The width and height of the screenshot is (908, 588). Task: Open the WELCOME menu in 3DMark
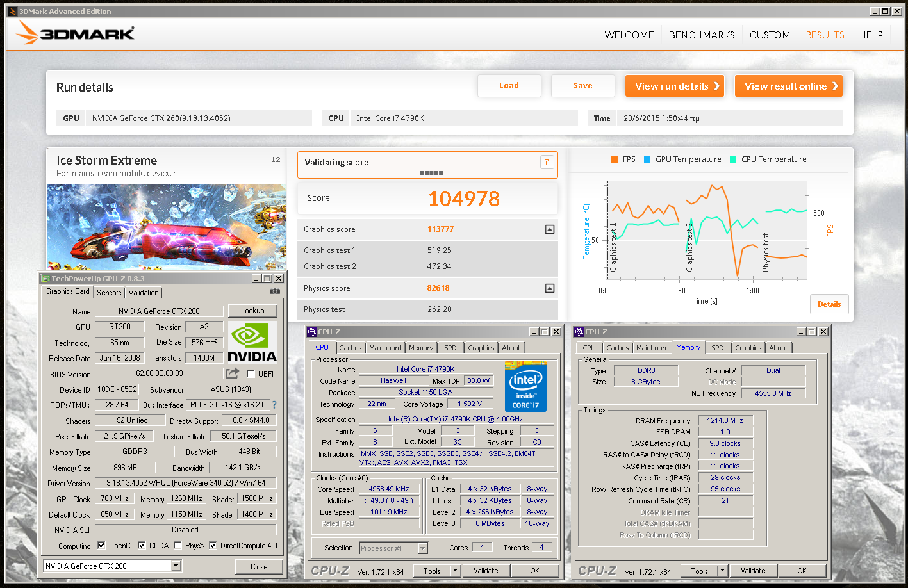click(x=629, y=35)
